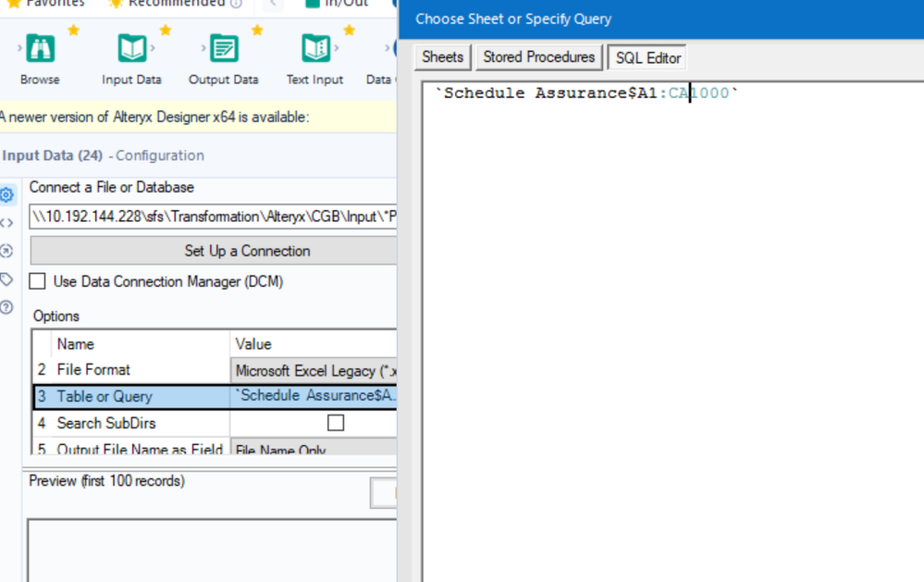Switch to the SQL Editor tab
924x582 pixels.
tap(647, 57)
